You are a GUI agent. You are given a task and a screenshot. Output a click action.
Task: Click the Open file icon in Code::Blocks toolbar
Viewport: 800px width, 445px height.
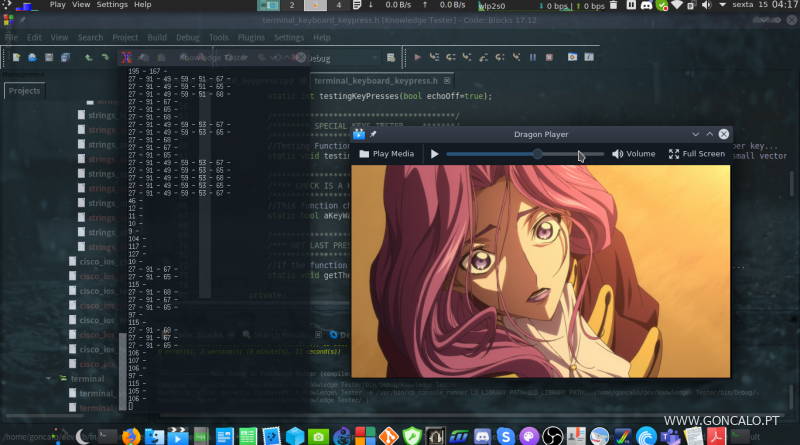pyautogui.click(x=33, y=57)
